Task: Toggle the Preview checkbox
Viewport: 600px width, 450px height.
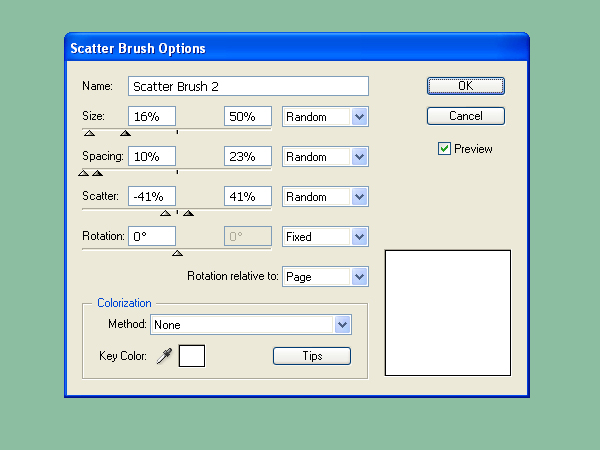Action: click(x=444, y=148)
